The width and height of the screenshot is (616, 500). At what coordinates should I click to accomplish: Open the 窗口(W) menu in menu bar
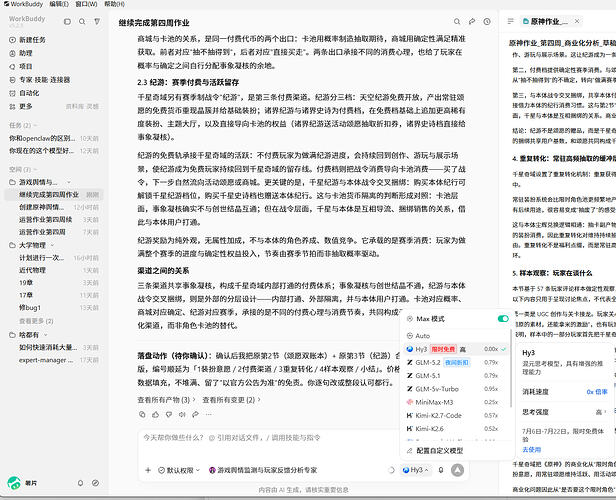pyautogui.click(x=86, y=4)
